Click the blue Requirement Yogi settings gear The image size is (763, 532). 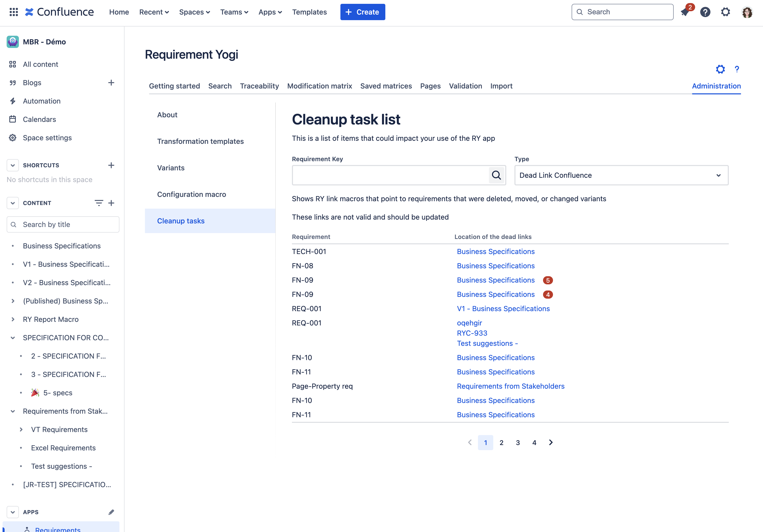(720, 69)
